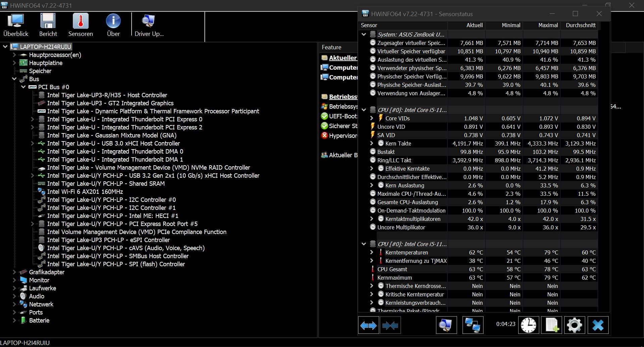Click the CPU Gesamt thermometer icon
The width and height of the screenshot is (644, 347).
click(x=373, y=269)
